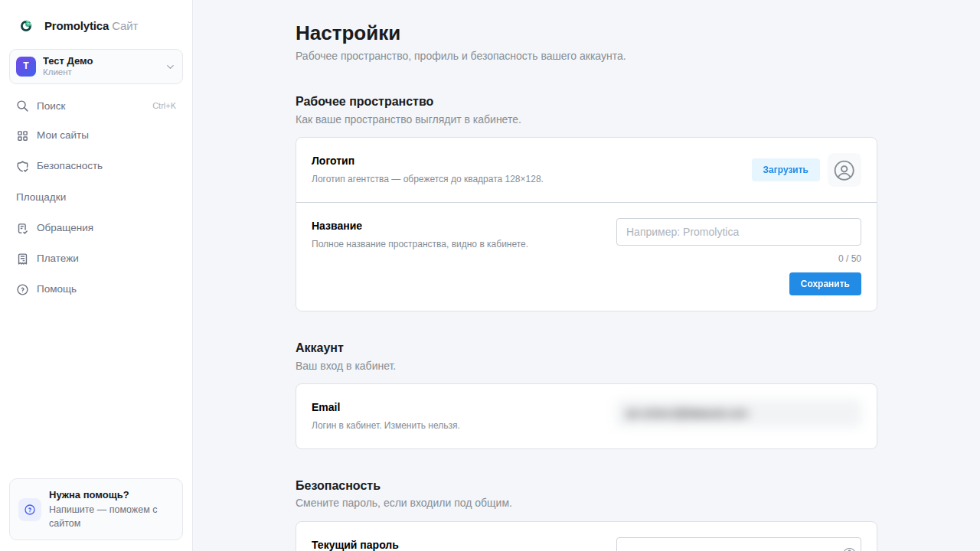Click the Аккаунт section heading
The image size is (980, 551).
coord(319,348)
